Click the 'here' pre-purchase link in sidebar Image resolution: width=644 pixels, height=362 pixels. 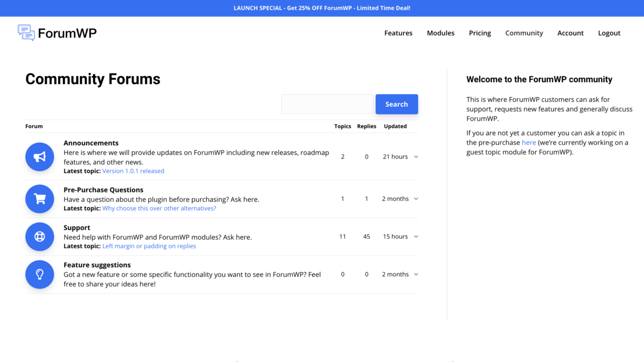529,143
